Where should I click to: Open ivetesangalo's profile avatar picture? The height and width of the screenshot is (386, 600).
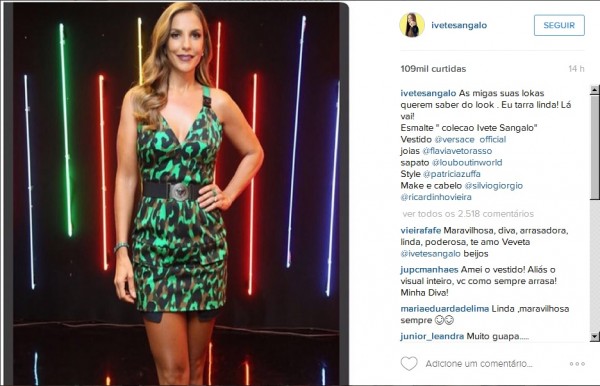pyautogui.click(x=412, y=25)
